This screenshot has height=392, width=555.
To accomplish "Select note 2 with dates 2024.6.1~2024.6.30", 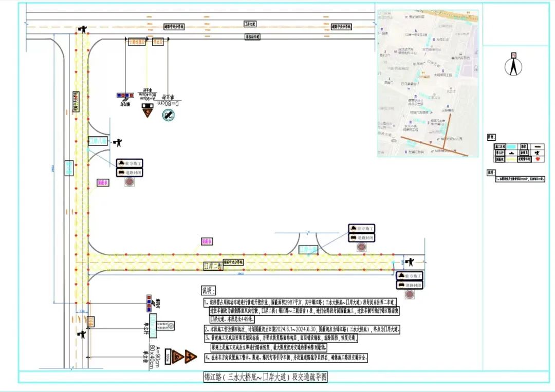I will 302,329.
